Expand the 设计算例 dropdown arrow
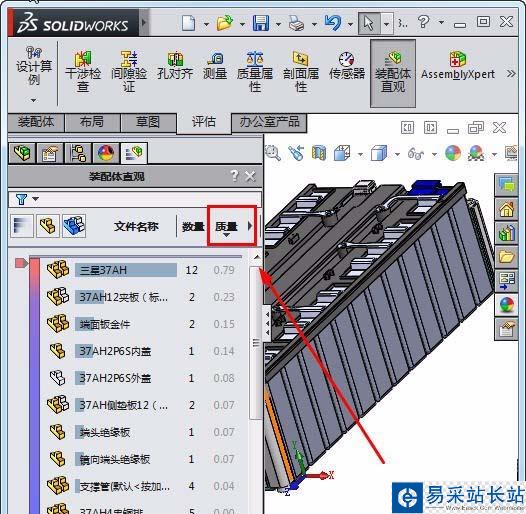This screenshot has height=514, width=526. (33, 100)
